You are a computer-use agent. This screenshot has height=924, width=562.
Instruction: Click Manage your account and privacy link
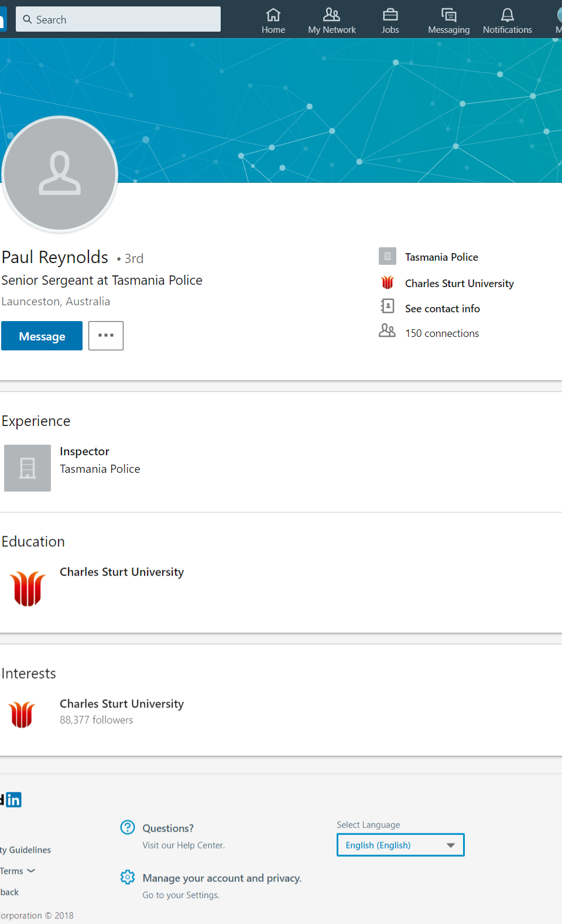click(x=222, y=878)
